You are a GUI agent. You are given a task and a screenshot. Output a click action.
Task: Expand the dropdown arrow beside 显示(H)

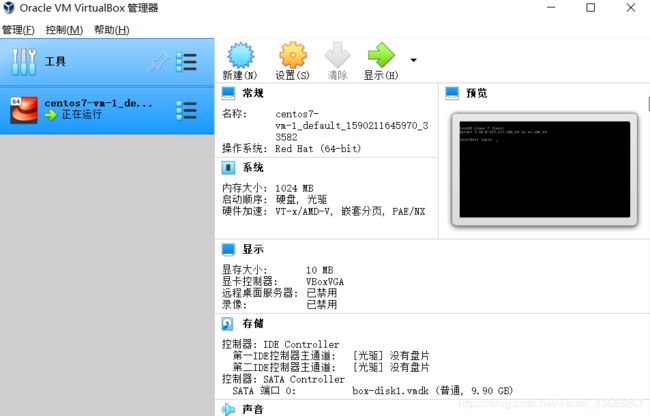413,60
